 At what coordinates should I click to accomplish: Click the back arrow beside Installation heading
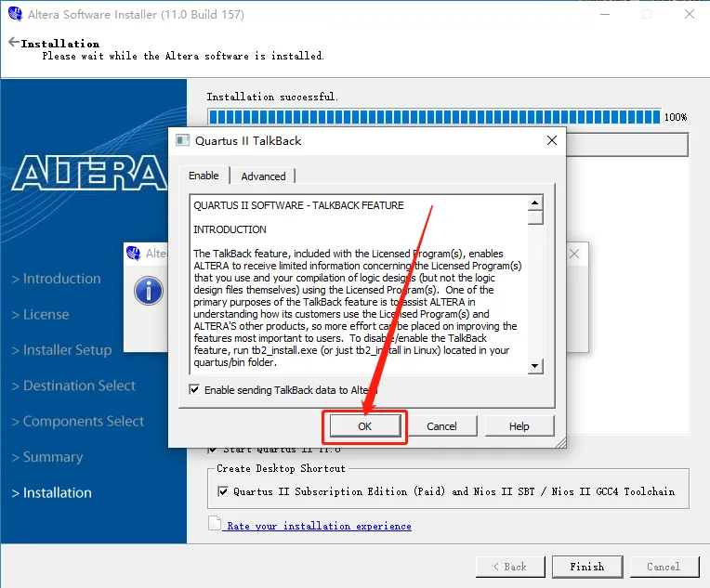click(x=14, y=42)
